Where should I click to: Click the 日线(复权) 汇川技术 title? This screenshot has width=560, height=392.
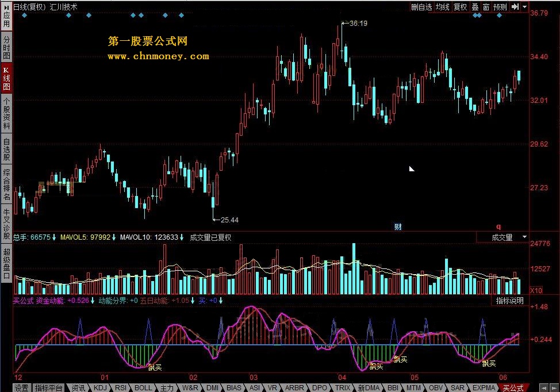point(45,7)
